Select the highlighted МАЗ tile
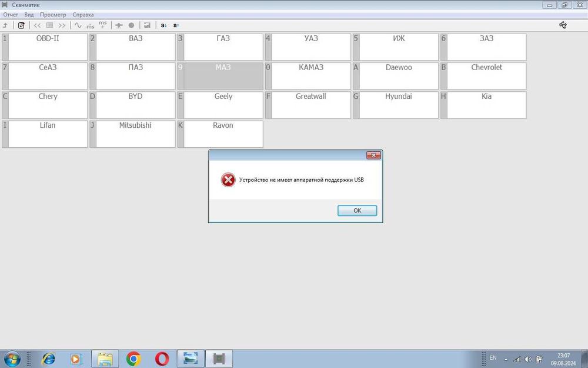 tap(220, 76)
